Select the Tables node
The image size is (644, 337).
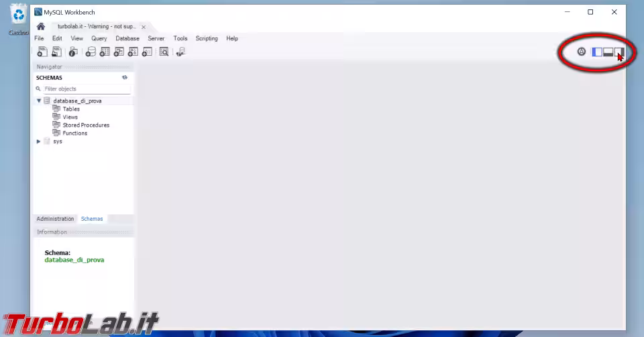point(71,109)
